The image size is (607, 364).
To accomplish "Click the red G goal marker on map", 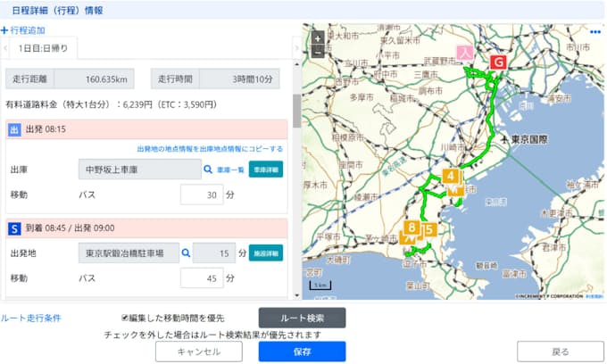I will click(x=499, y=62).
